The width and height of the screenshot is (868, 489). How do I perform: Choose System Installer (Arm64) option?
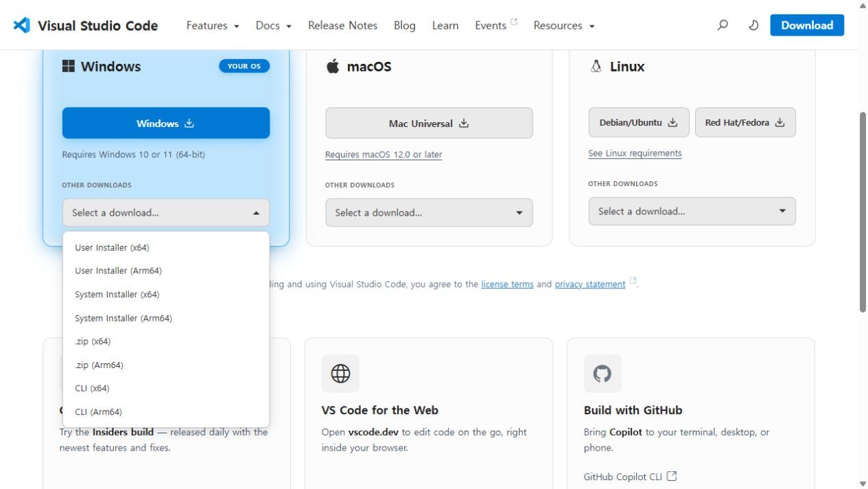(166, 318)
